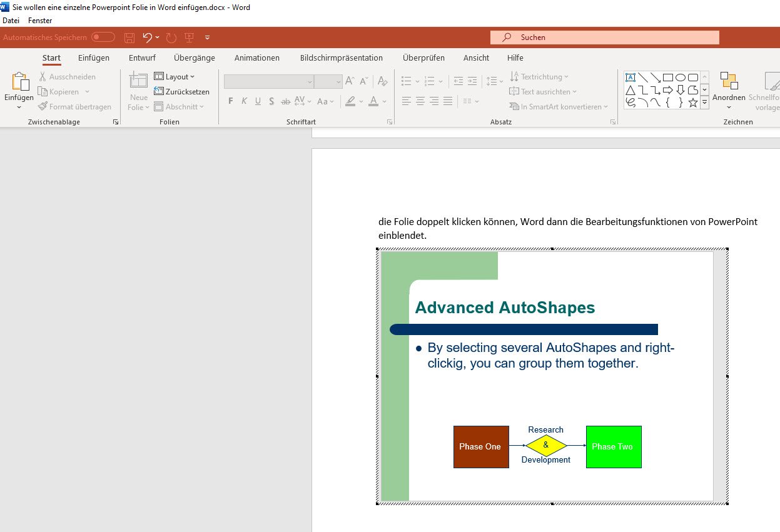Click the green Phase Two rectangle
Screen dimensions: 780x532
pos(613,446)
